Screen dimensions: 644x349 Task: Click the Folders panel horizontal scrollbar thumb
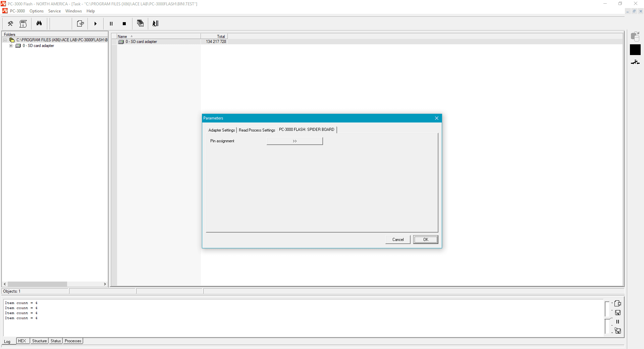point(37,284)
